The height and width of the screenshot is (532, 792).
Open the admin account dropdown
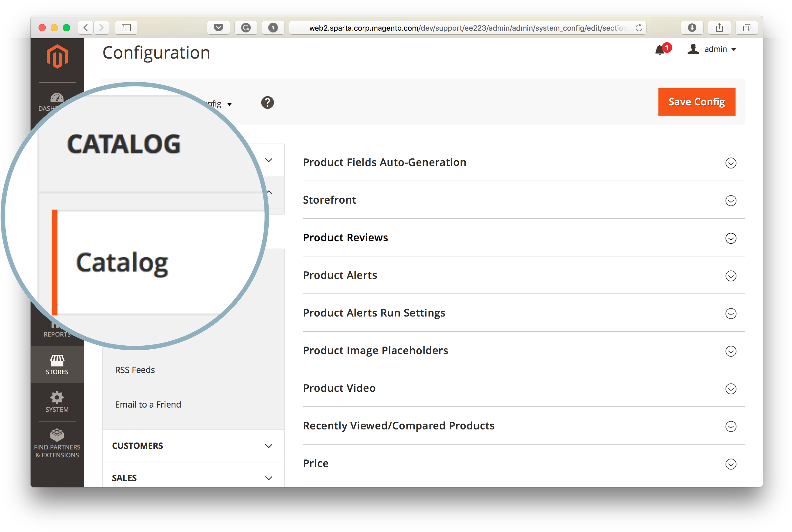pos(712,49)
